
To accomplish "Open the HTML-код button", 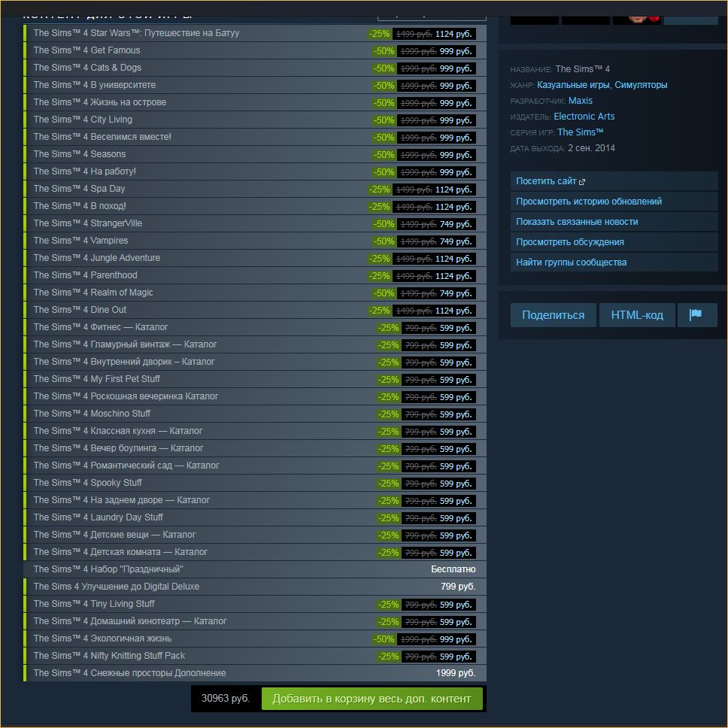I will click(637, 315).
